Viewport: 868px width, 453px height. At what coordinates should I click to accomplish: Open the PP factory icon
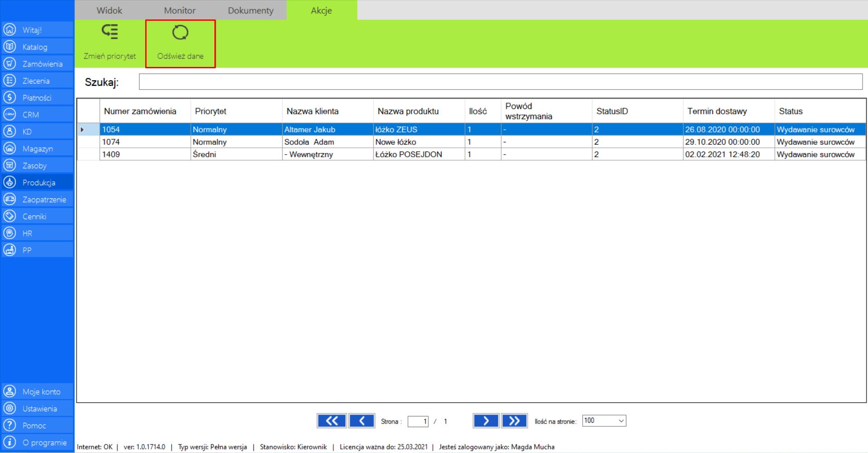pos(9,250)
